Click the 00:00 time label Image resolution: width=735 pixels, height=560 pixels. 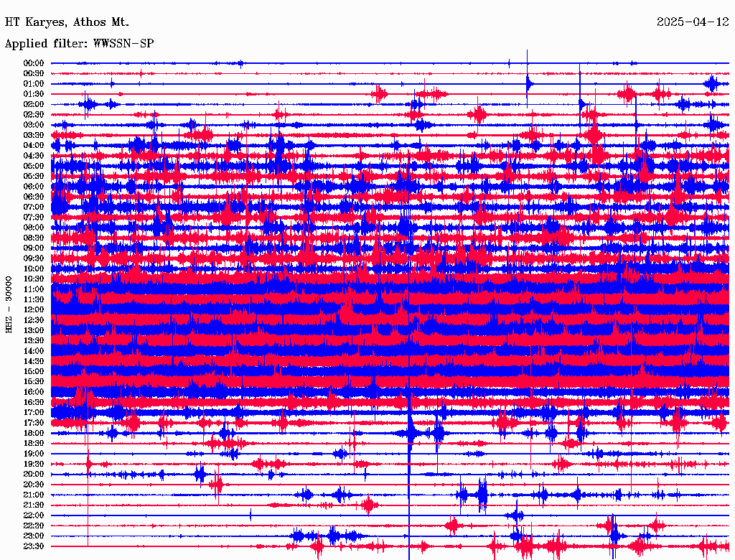pyautogui.click(x=34, y=63)
